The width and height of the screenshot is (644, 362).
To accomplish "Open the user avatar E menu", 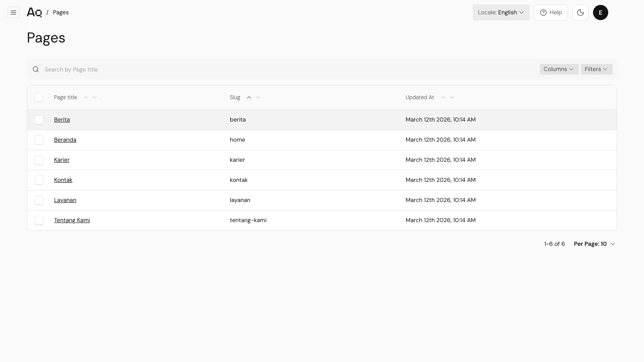I will (x=601, y=13).
